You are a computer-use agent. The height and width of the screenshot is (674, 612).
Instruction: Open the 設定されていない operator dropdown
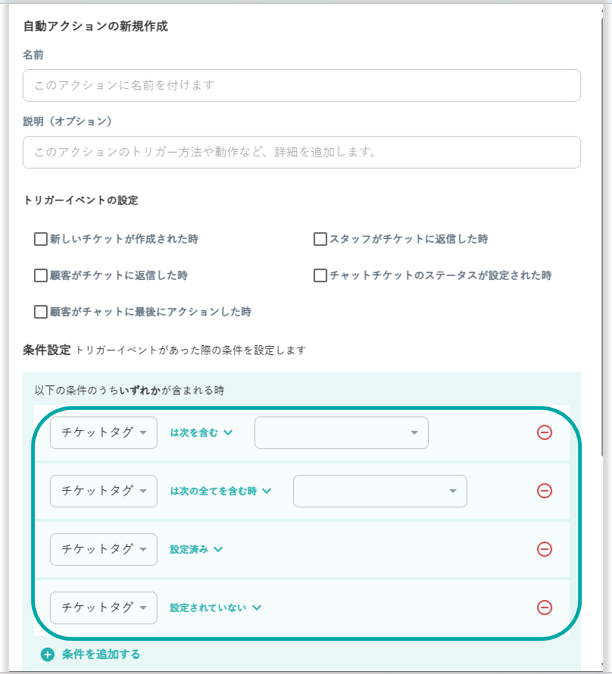tap(215, 607)
